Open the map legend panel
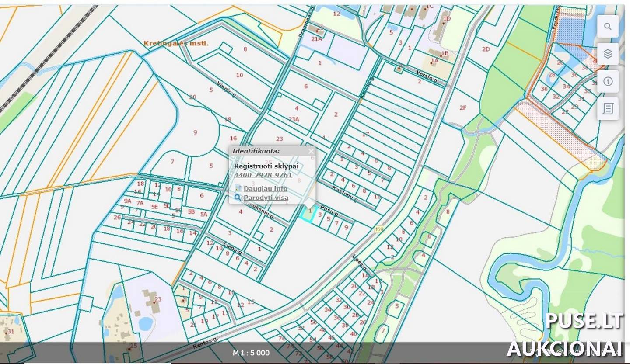The height and width of the screenshot is (364, 630). 608,109
